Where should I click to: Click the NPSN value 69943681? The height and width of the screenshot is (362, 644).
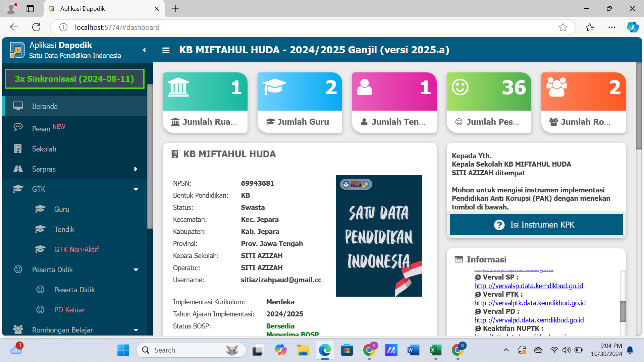(x=257, y=183)
